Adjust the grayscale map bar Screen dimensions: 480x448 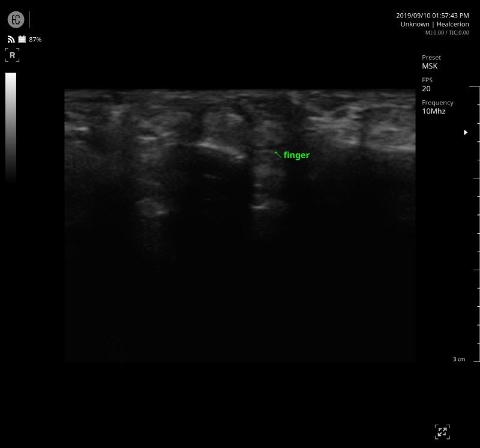pos(11,127)
